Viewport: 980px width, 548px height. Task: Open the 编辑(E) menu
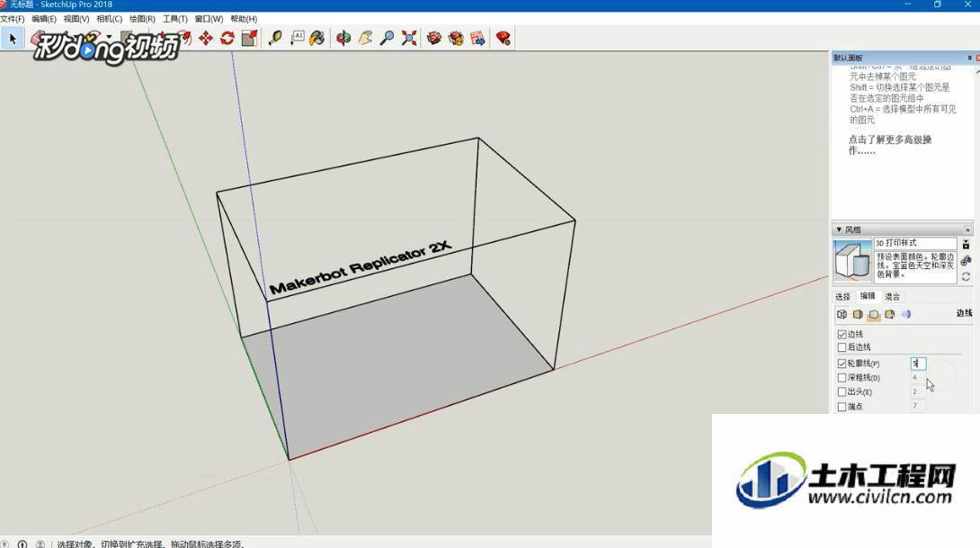tap(44, 19)
